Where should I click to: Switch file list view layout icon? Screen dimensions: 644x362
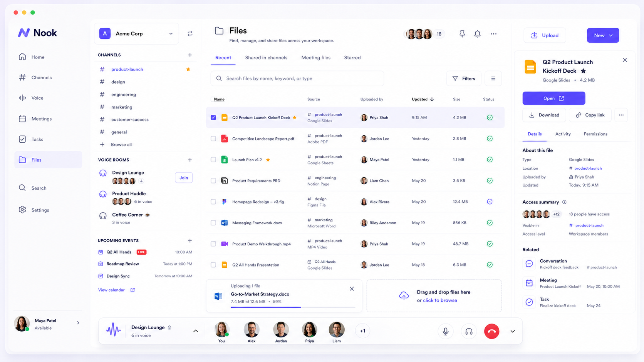coord(493,78)
